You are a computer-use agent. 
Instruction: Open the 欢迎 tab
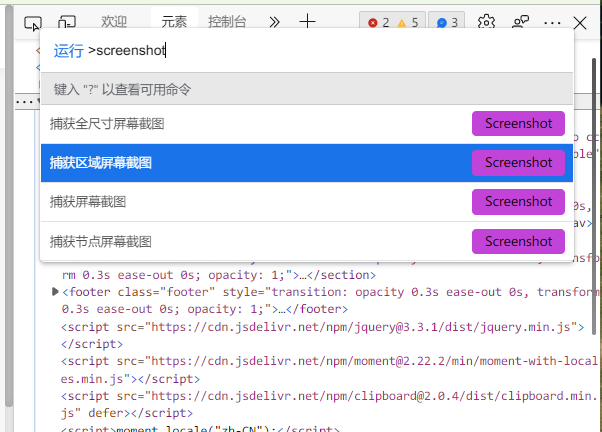pos(114,21)
